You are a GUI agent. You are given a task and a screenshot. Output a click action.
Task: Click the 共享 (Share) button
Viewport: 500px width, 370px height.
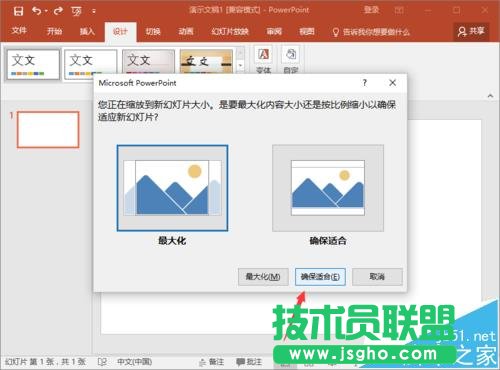point(471,32)
